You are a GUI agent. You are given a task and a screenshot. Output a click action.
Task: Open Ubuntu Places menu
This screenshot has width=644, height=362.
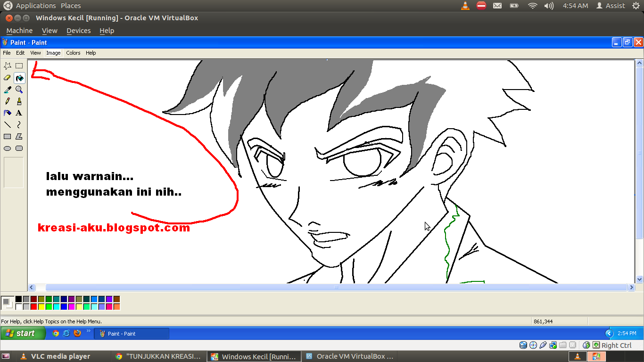click(71, 6)
